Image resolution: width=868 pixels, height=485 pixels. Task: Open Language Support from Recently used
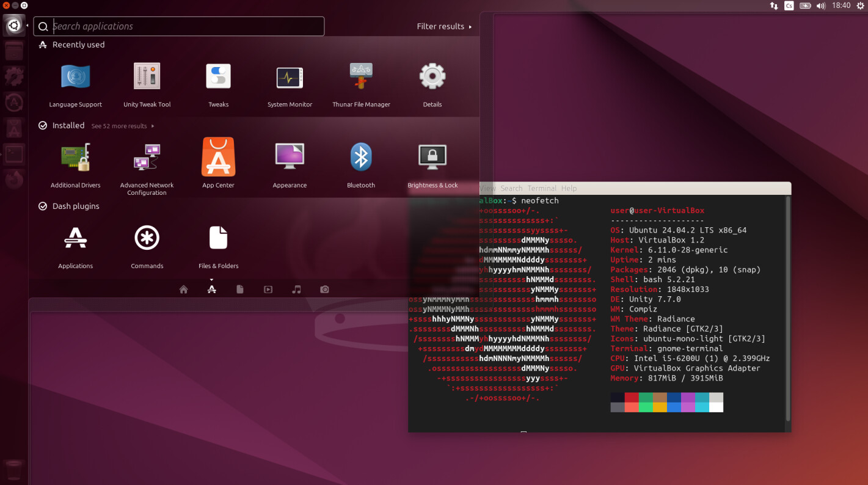[76, 78]
